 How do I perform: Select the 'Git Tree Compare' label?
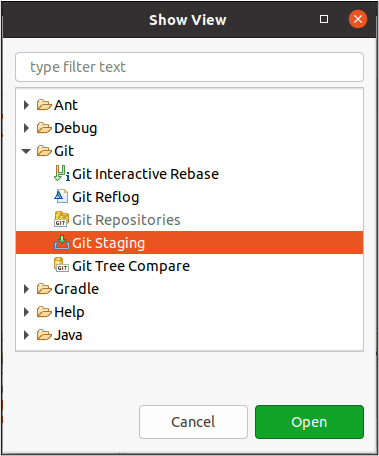coord(131,266)
